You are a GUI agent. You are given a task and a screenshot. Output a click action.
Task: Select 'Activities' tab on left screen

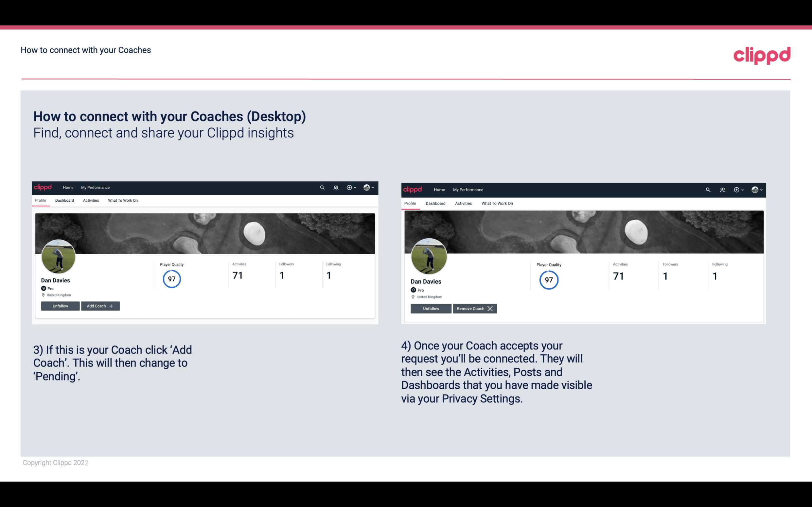pyautogui.click(x=91, y=200)
